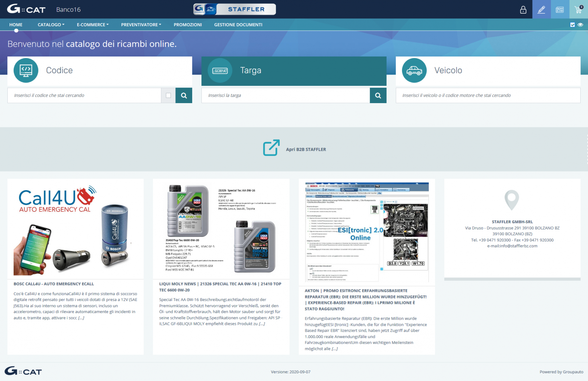The image size is (588, 381).
Task: Click the G:CAT logo in the header
Action: [26, 9]
